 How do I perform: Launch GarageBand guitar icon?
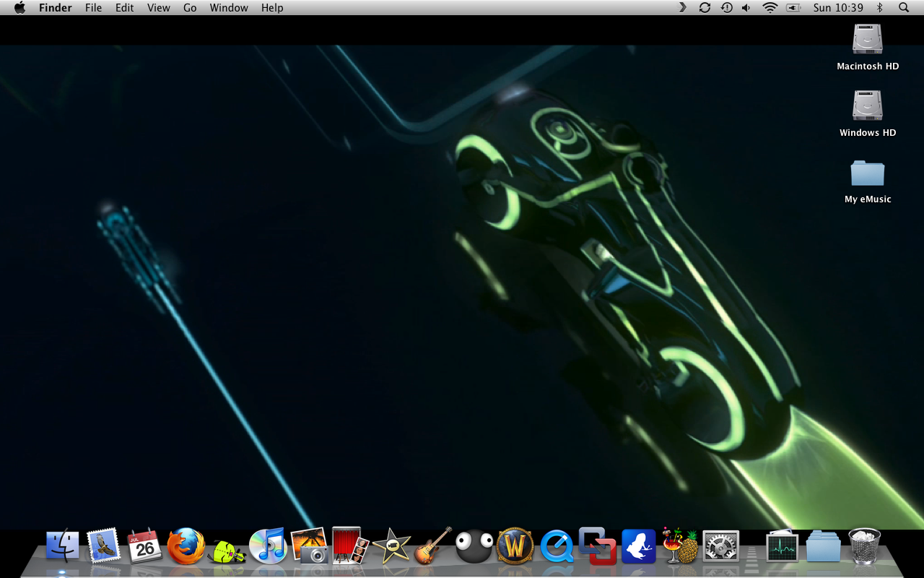[x=432, y=545]
